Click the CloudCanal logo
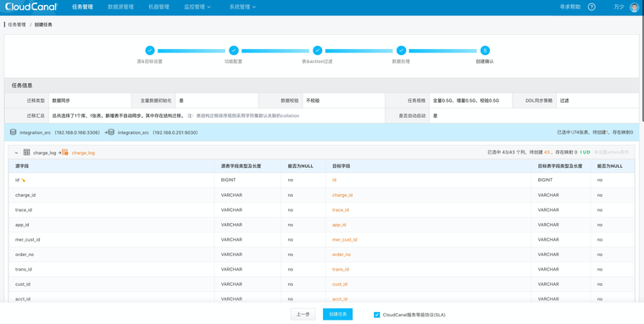This screenshot has width=644, height=324. [31, 7]
